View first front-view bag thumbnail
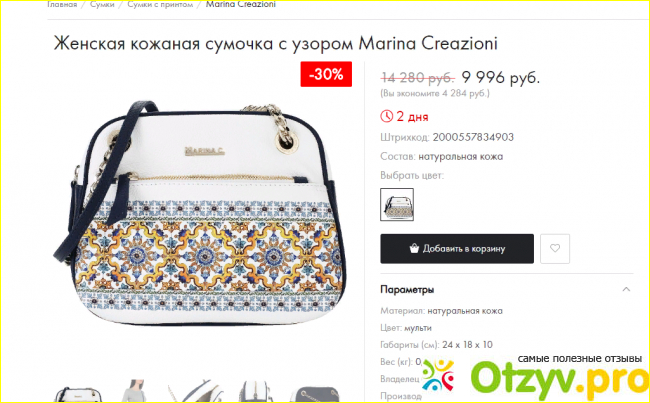The height and width of the screenshot is (403, 650). (x=79, y=393)
